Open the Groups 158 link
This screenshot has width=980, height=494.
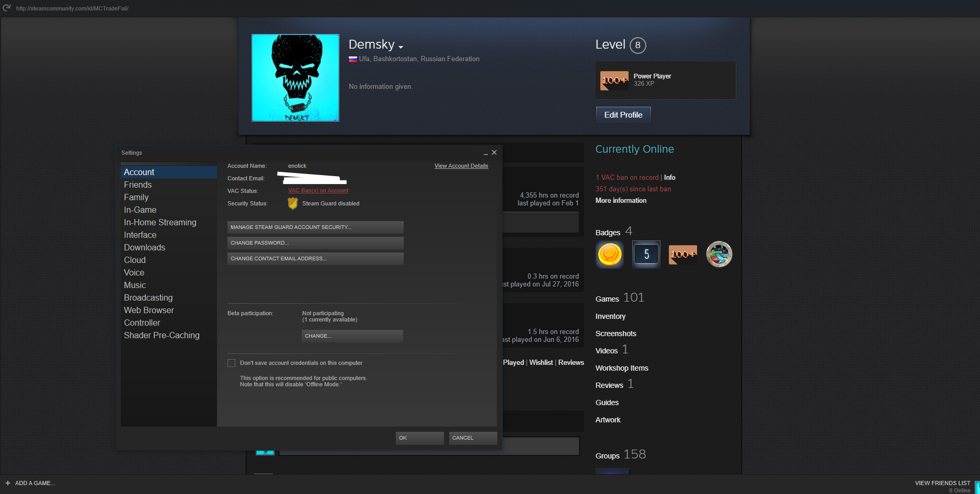tap(621, 455)
